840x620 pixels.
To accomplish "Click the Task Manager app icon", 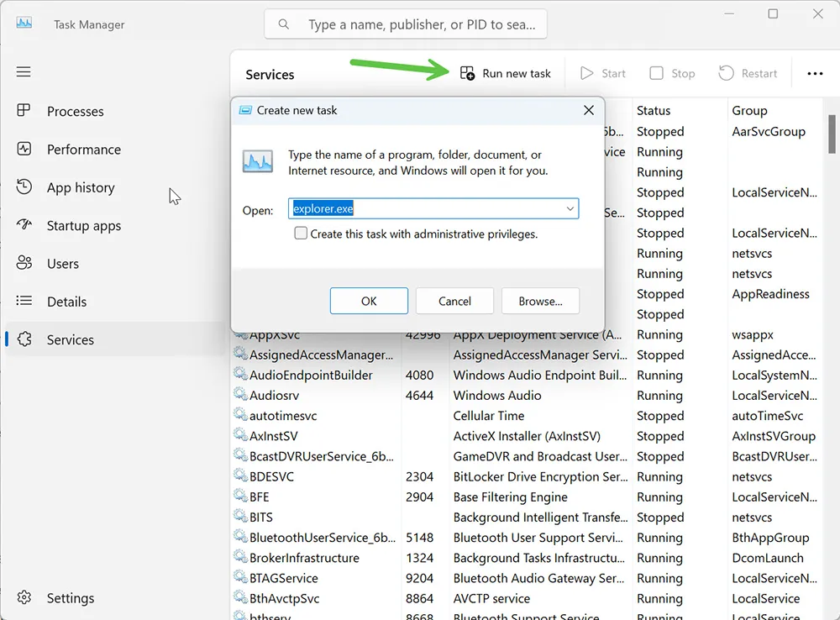I will [x=24, y=24].
